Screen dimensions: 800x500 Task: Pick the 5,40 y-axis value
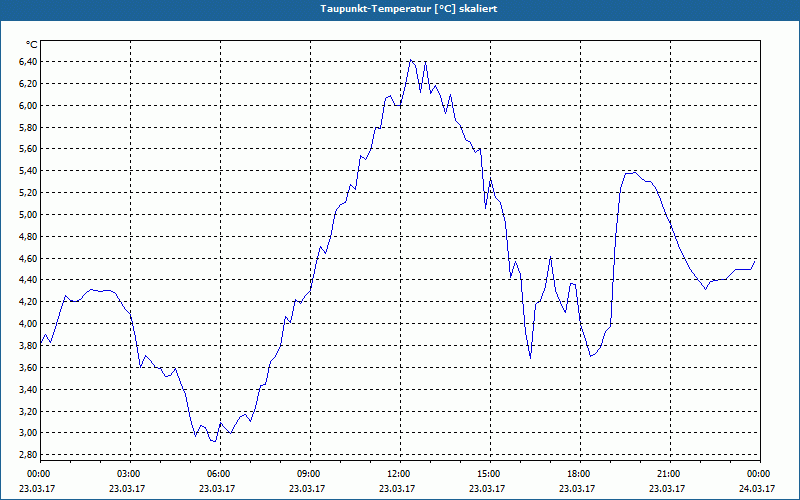coord(28,171)
